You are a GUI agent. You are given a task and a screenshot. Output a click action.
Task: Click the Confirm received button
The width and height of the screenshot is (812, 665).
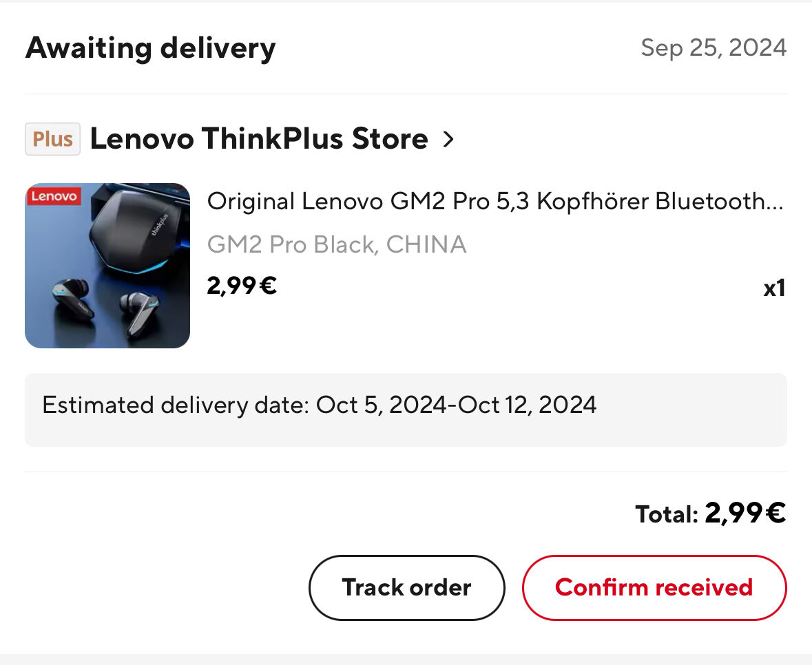tap(654, 587)
